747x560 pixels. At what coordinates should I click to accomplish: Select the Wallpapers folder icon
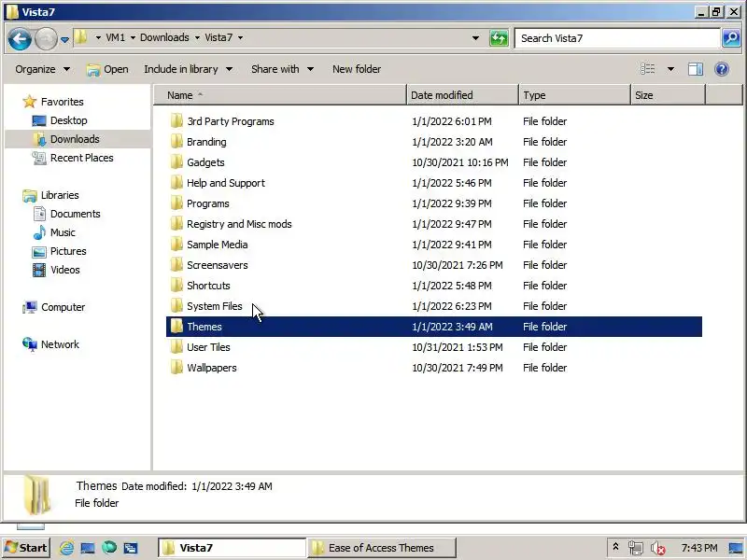coord(176,367)
